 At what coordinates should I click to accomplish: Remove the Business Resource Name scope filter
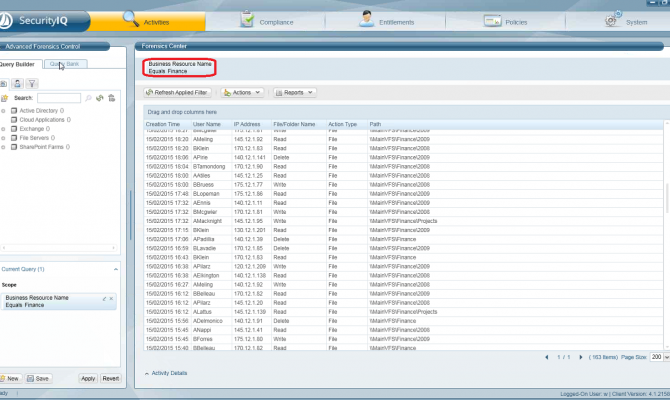[111, 299]
